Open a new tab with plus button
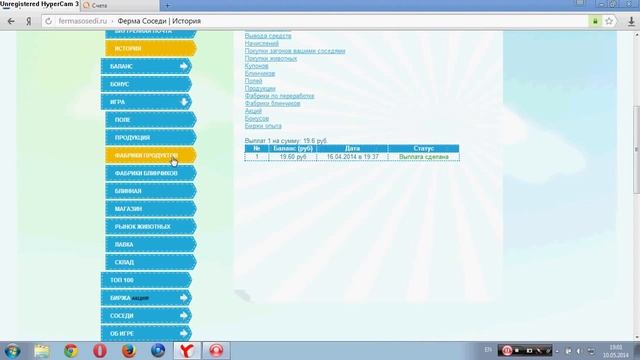The image size is (640, 360). pyautogui.click(x=167, y=6)
